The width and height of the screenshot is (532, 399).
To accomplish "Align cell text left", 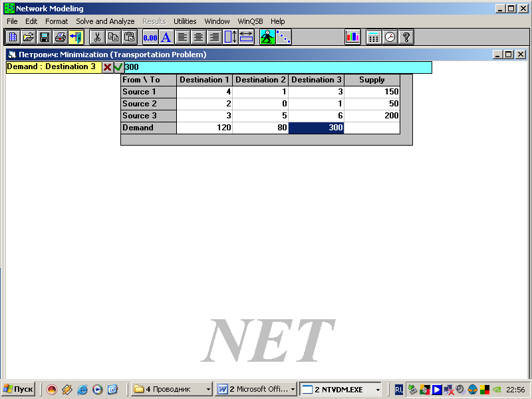I will click(x=182, y=37).
